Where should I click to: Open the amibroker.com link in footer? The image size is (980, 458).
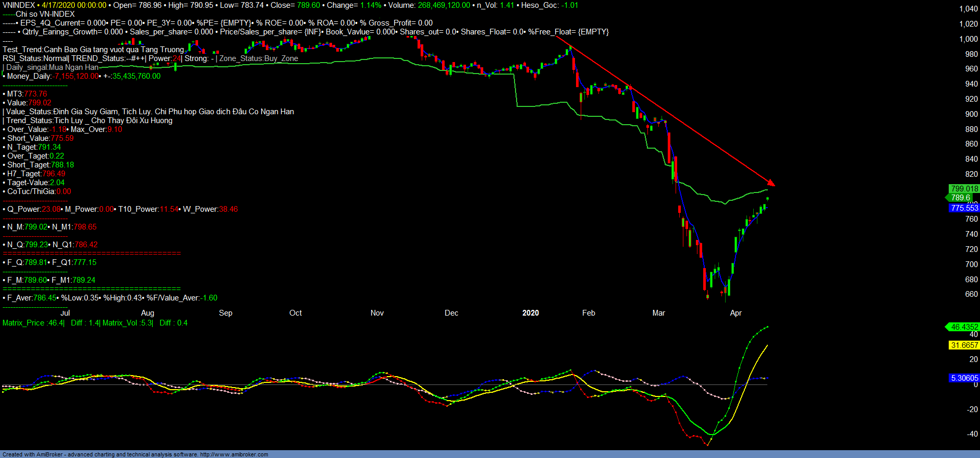coord(234,454)
